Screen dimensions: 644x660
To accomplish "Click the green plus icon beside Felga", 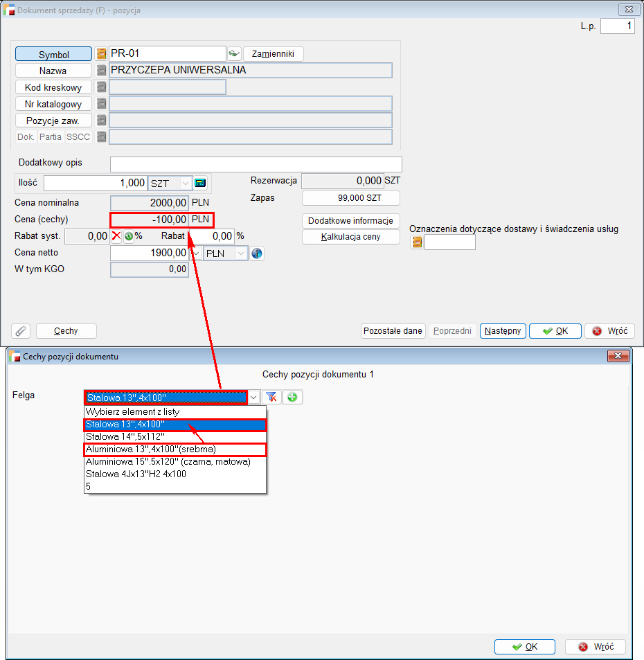I will [292, 398].
